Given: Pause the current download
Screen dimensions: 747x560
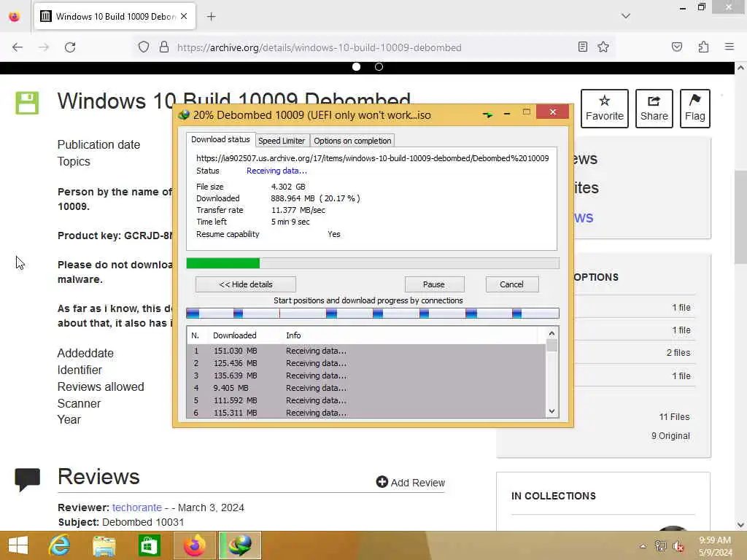Looking at the screenshot, I should coord(434,284).
